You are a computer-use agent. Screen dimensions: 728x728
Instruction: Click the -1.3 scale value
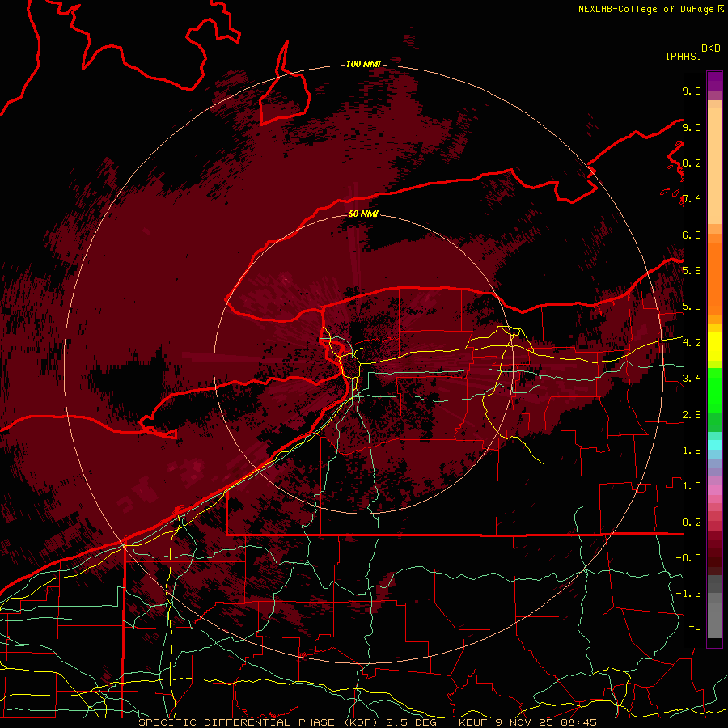[x=688, y=594]
